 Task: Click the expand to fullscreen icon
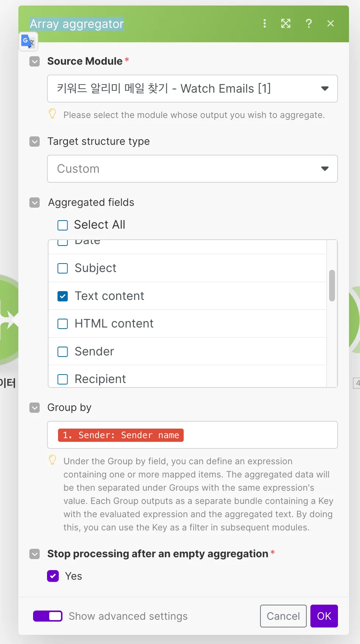[286, 24]
